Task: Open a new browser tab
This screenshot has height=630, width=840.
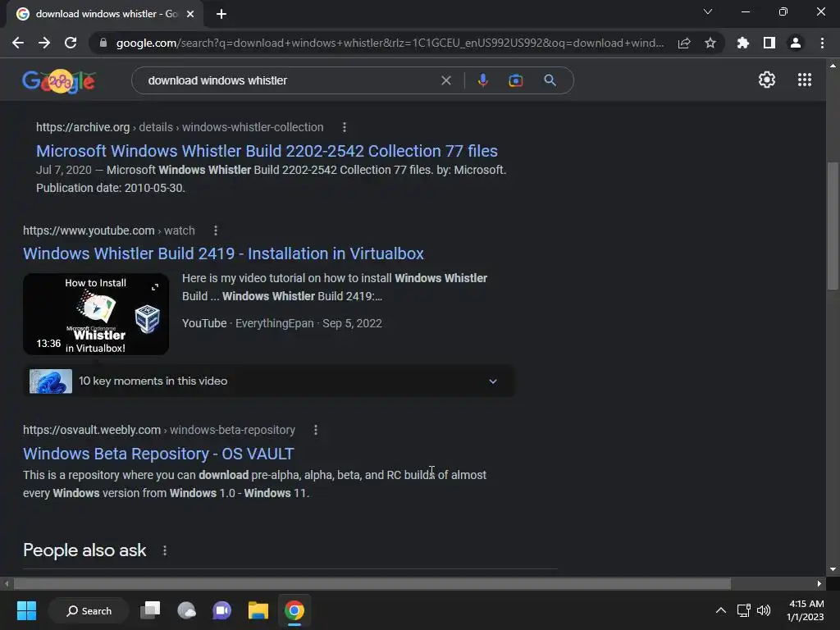Action: click(x=221, y=14)
